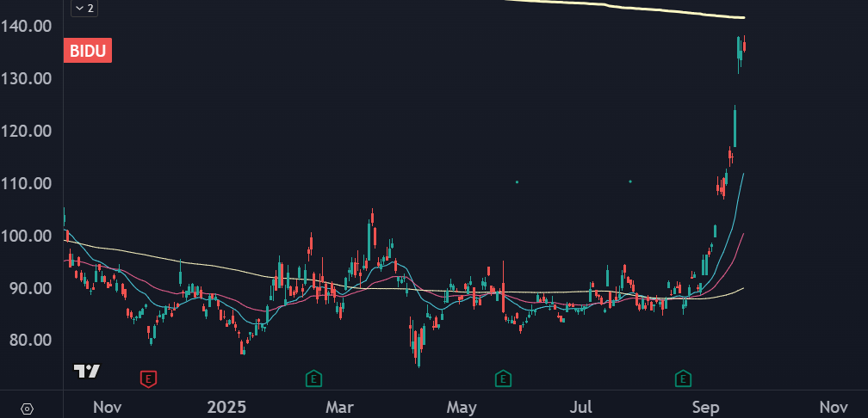
Task: Click the May label on the time axis
Action: coord(462,408)
